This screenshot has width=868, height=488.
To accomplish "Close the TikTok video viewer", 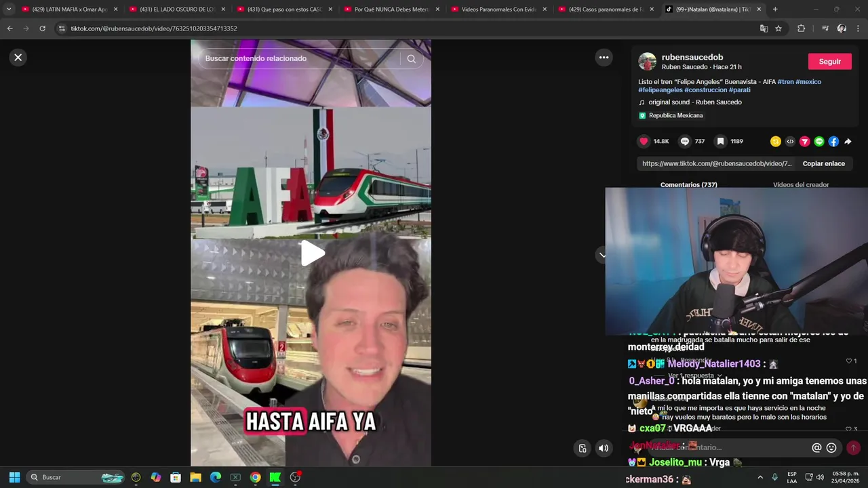I will tap(18, 58).
